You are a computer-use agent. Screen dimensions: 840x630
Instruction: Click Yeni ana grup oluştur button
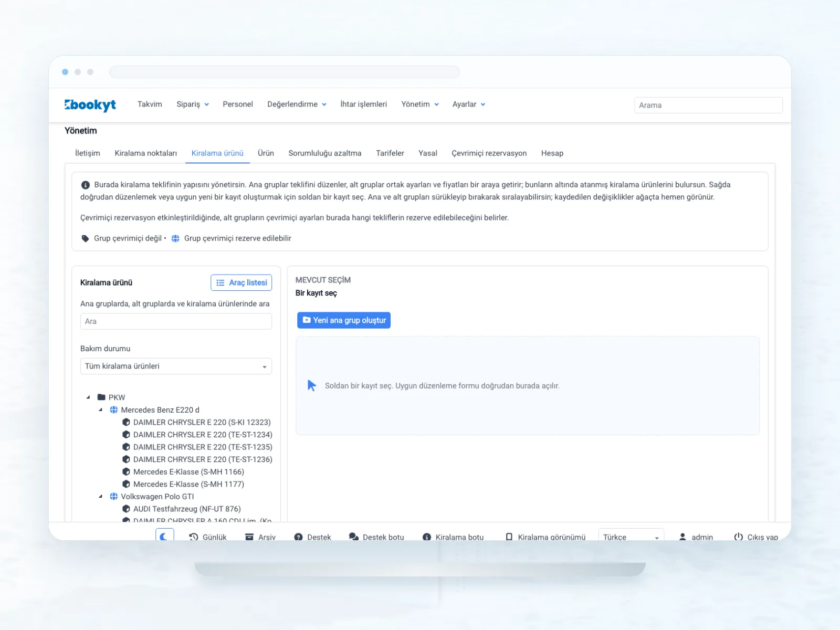coord(344,320)
